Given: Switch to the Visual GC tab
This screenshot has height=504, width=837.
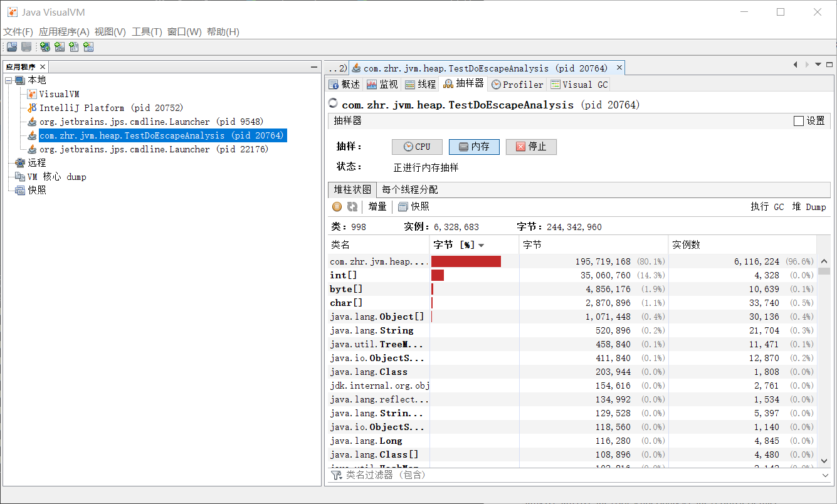Looking at the screenshot, I should pyautogui.click(x=579, y=84).
